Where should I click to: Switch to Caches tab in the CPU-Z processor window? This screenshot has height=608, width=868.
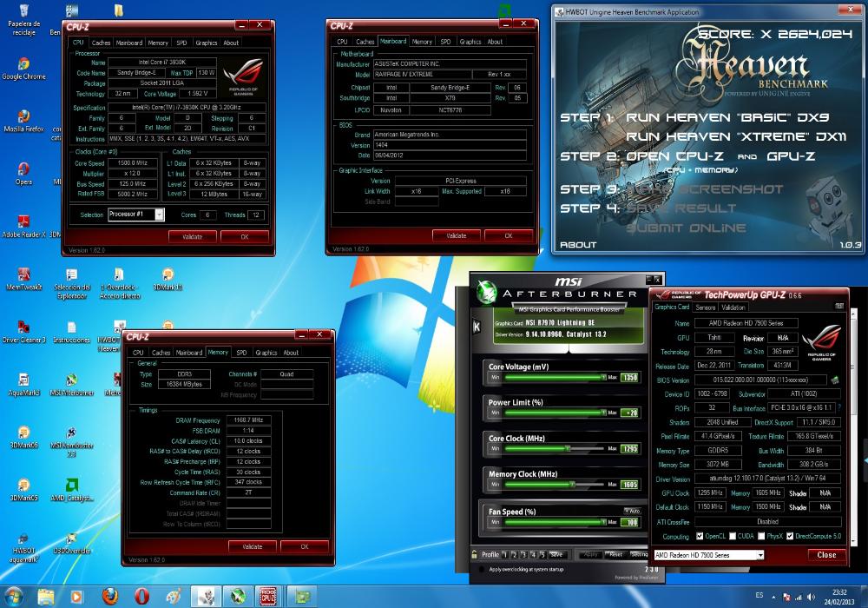point(101,43)
